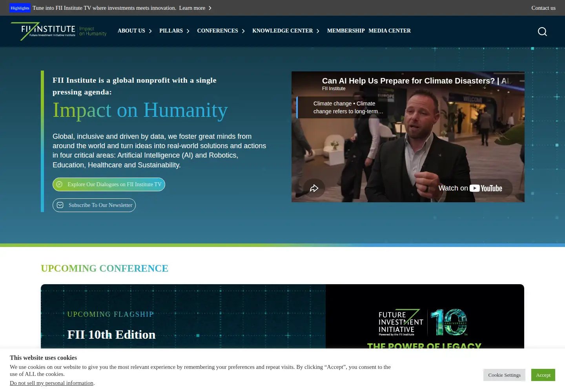Image resolution: width=565 pixels, height=392 pixels.
Task: Follow the Learn more link
Action: click(192, 8)
